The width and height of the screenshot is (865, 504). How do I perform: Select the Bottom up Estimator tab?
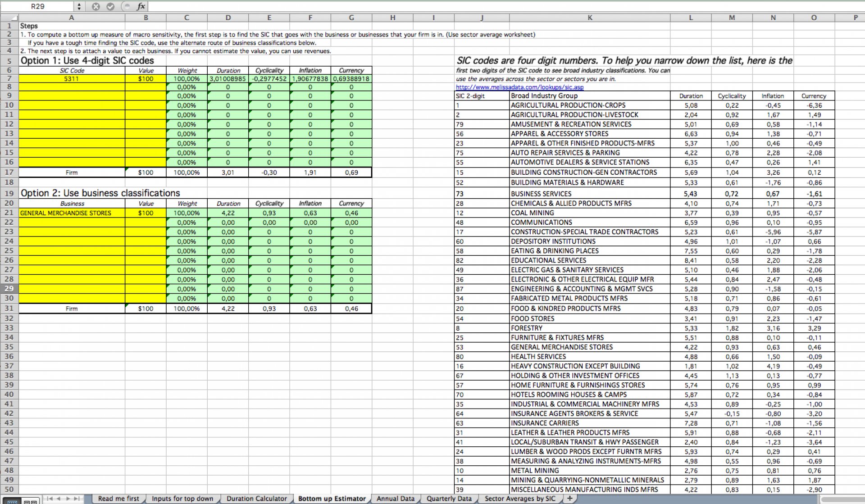click(332, 499)
